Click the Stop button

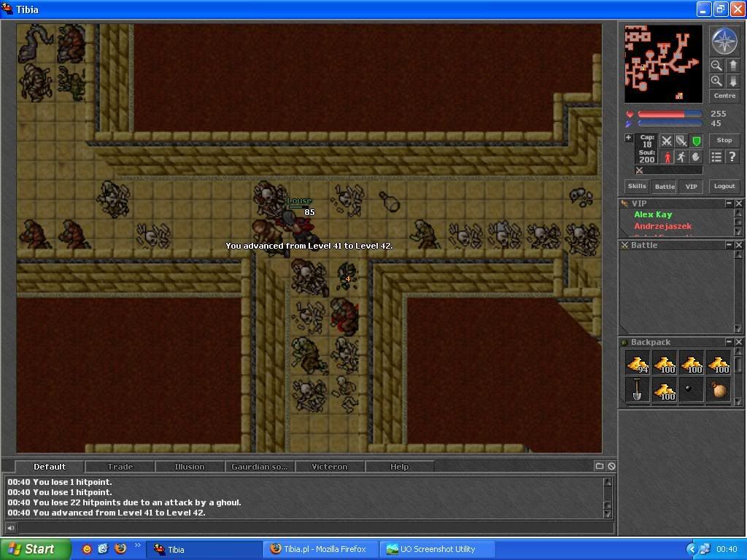pyautogui.click(x=724, y=140)
